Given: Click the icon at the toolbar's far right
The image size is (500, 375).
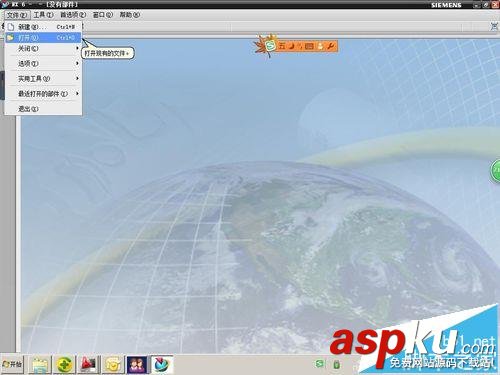Looking at the screenshot, I should point(494,26).
